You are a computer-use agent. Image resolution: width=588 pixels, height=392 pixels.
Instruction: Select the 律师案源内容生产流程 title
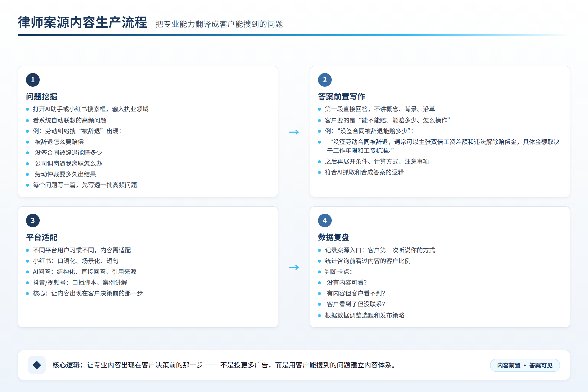(x=83, y=22)
